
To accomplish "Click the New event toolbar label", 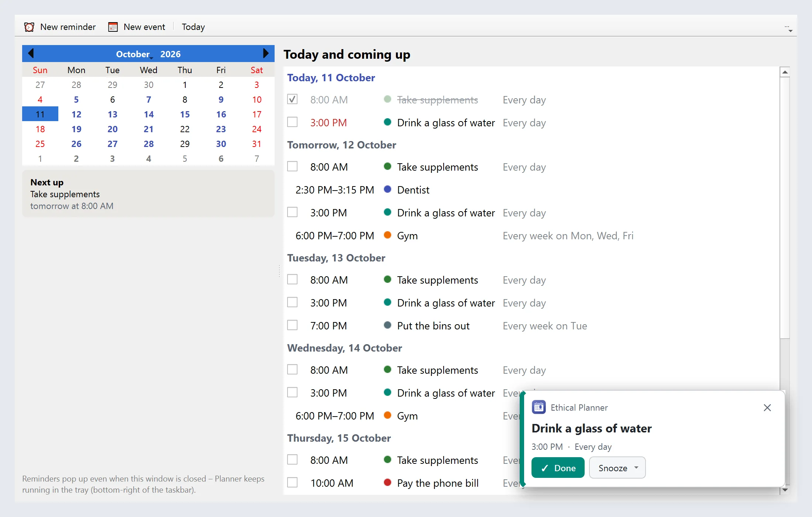I will tap(144, 27).
